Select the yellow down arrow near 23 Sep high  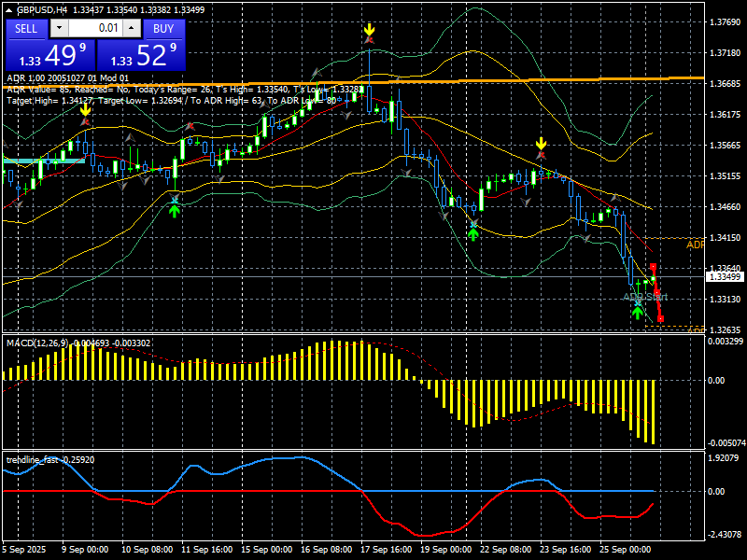coord(541,143)
